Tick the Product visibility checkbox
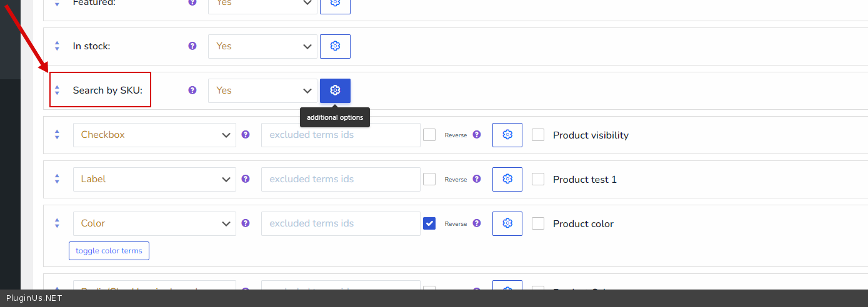Viewport: 868px width, 307px height. pos(538,135)
